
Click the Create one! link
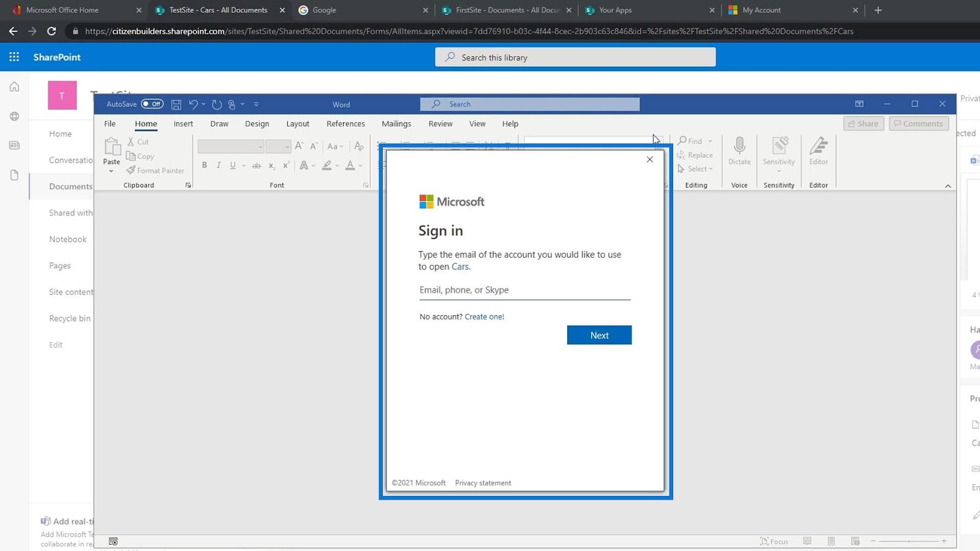pyautogui.click(x=484, y=317)
